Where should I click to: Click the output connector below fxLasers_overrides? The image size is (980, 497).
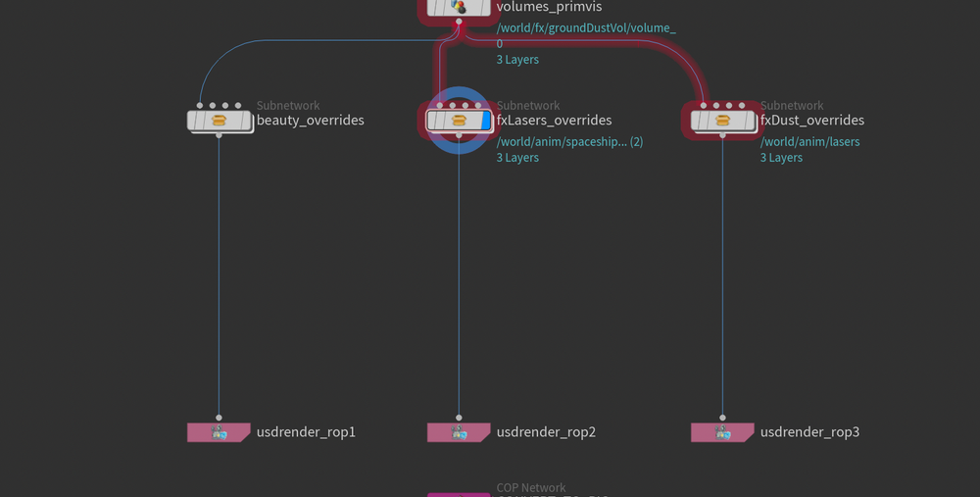458,135
